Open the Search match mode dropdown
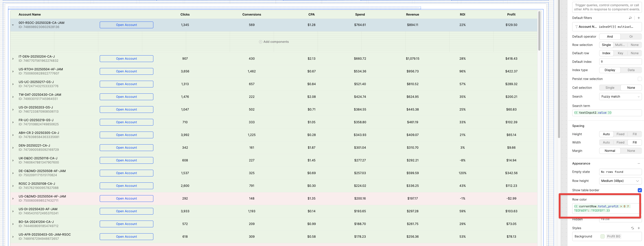 click(620, 96)
